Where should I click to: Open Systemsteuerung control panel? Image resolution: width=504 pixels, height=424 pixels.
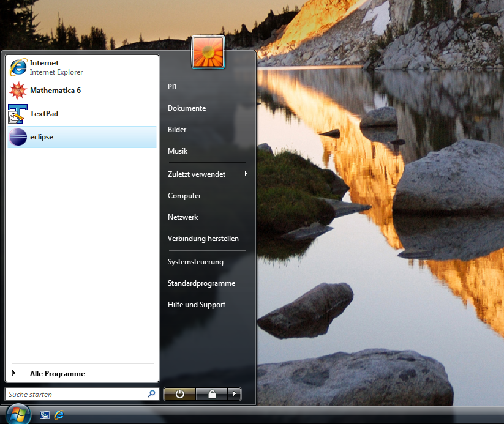click(195, 262)
